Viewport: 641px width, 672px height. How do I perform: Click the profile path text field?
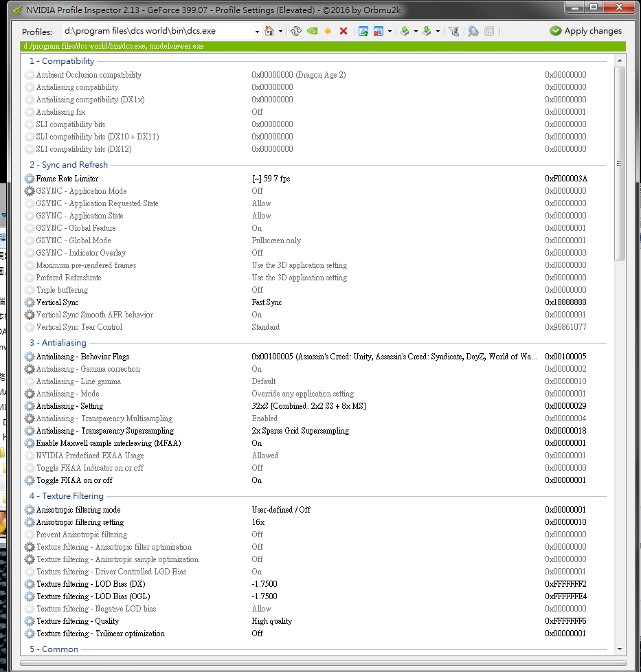[x=158, y=31]
